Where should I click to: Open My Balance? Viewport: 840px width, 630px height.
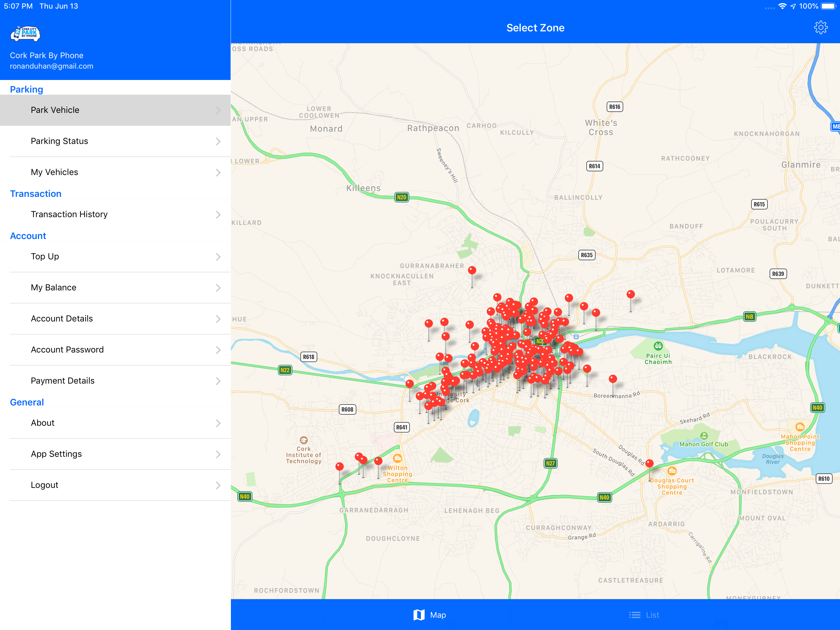click(115, 288)
